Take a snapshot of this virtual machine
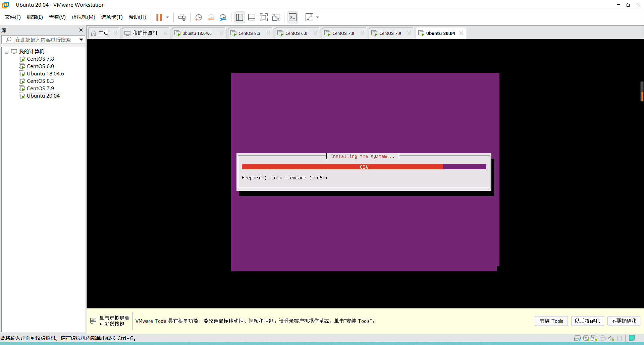This screenshot has height=345, width=644. coord(199,17)
